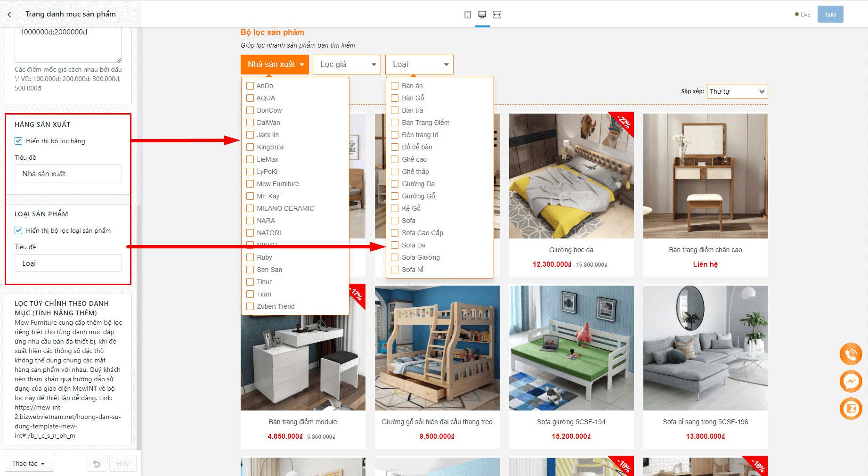Screen dimensions: 868x476
Task: Collapse the Nhà sản xuất filter dropdown
Action: [x=275, y=65]
